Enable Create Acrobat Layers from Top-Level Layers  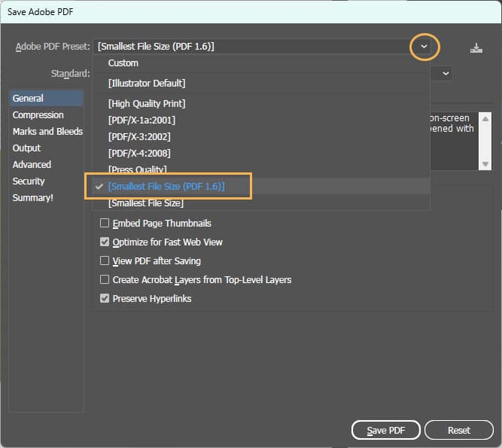point(105,280)
